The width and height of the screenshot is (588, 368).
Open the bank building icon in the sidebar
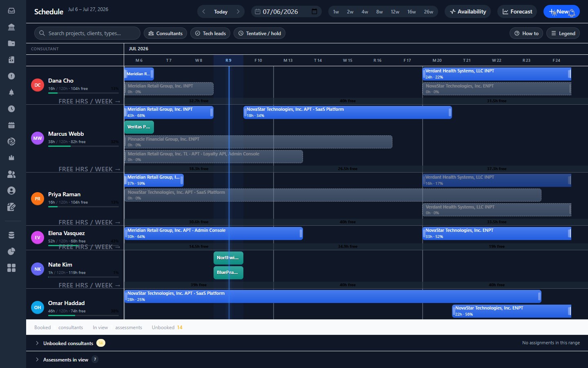(11, 27)
